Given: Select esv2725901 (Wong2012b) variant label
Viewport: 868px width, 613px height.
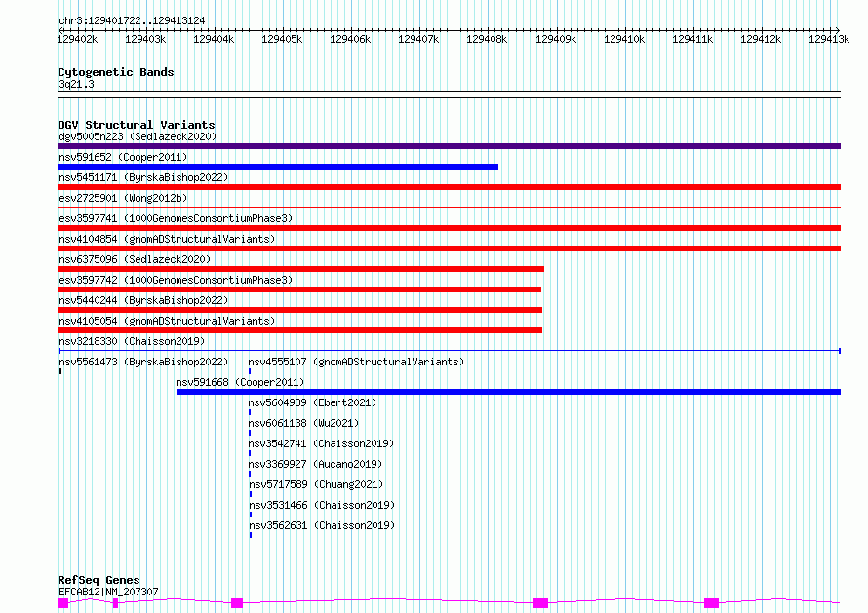Looking at the screenshot, I should coord(123,198).
